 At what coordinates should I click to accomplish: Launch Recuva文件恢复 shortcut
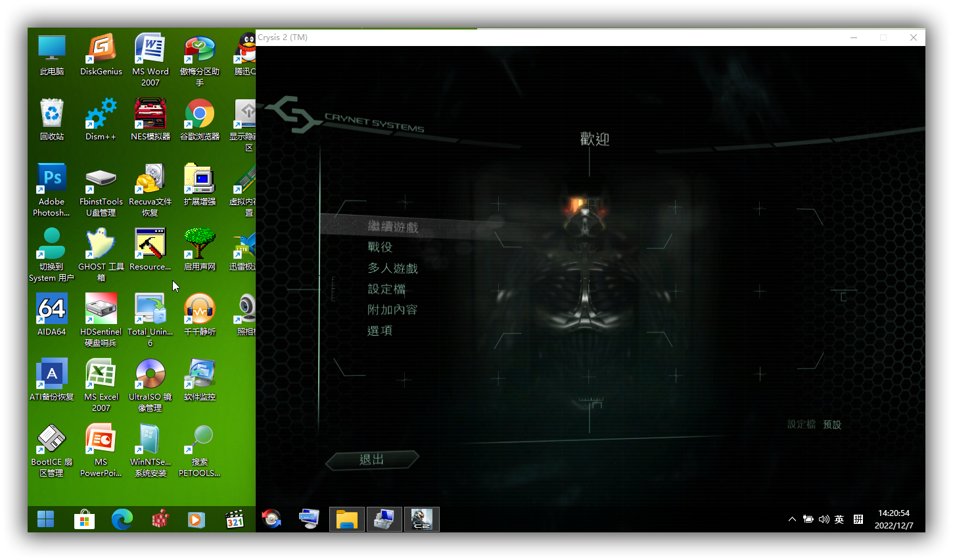click(151, 190)
